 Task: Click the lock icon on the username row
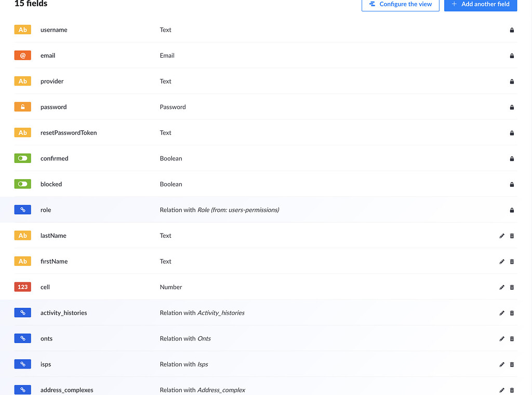point(512,30)
